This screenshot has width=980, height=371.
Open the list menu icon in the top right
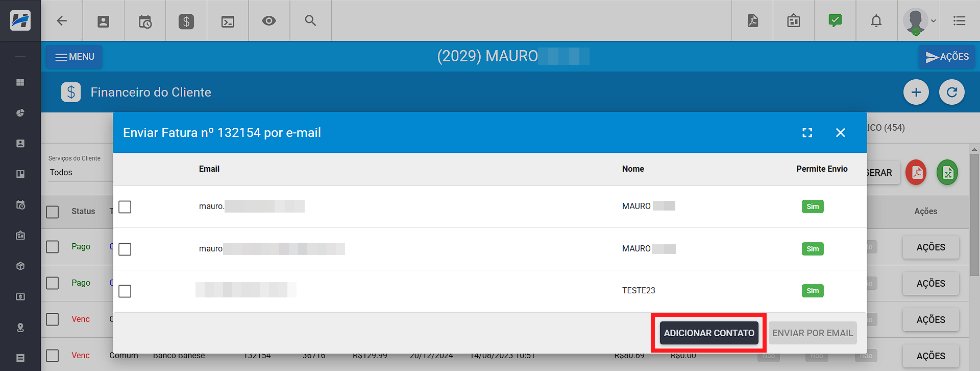tap(960, 21)
